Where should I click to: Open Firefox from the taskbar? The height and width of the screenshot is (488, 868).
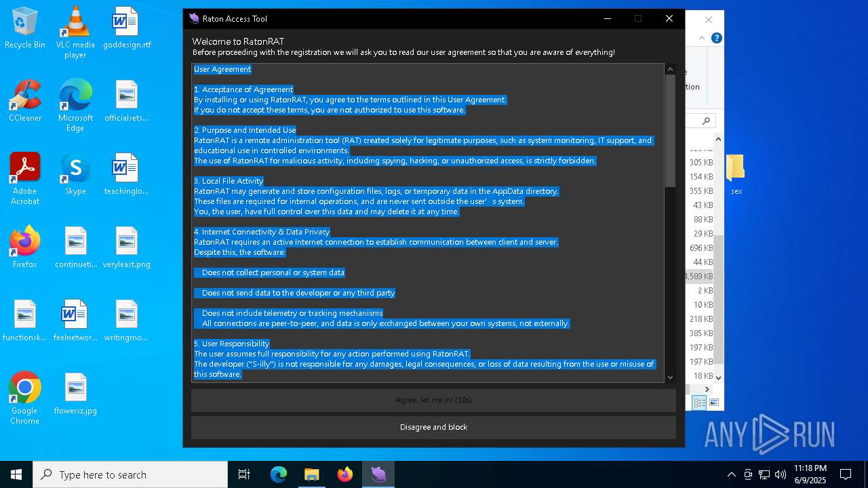tap(345, 474)
